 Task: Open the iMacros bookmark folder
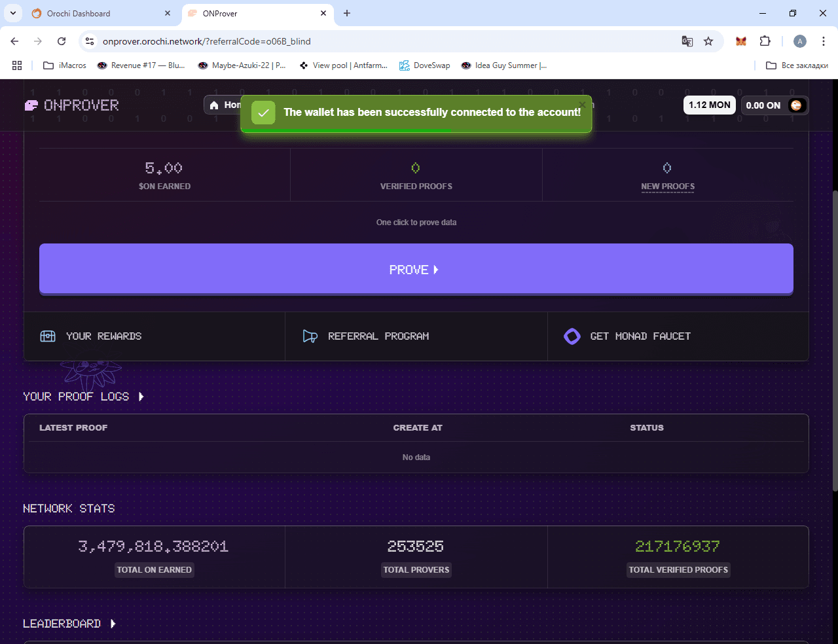[x=65, y=65]
